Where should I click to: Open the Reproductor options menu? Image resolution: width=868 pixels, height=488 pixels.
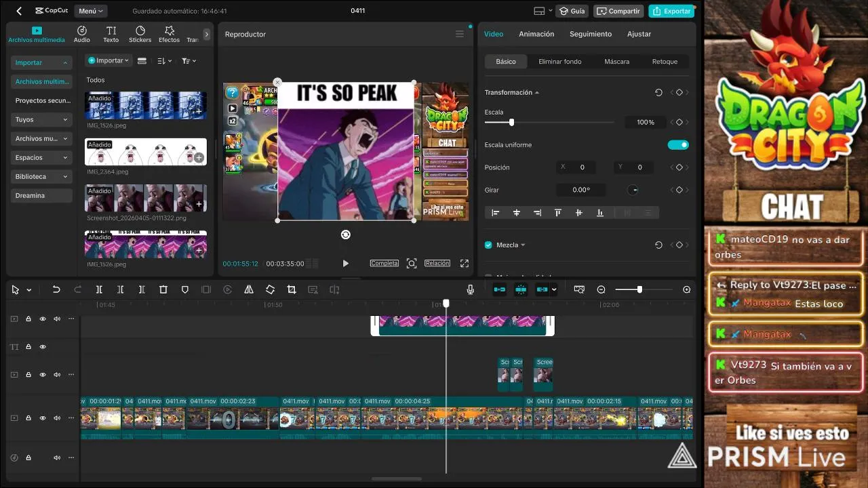coord(460,34)
